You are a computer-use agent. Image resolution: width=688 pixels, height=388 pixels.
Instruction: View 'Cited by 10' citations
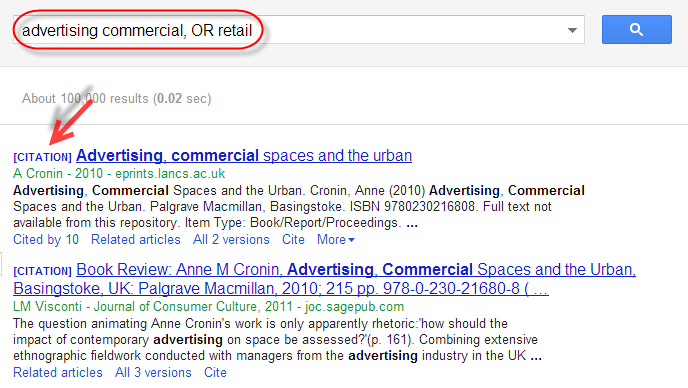coord(46,240)
